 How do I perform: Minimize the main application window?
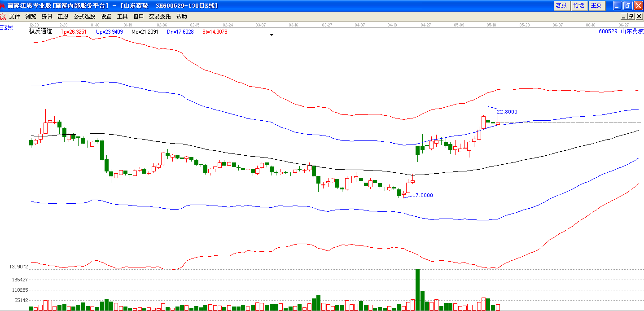point(618,5)
